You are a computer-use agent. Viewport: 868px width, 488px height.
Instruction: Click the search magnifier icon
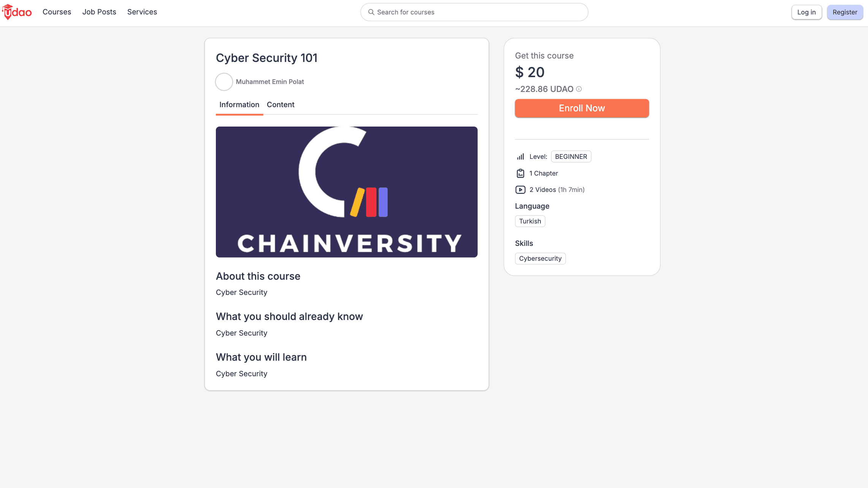[371, 12]
